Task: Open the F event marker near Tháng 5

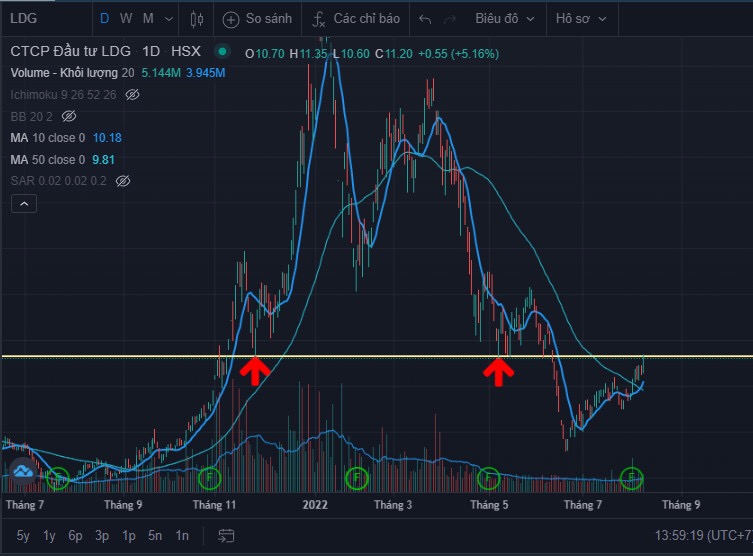Action: (x=488, y=478)
